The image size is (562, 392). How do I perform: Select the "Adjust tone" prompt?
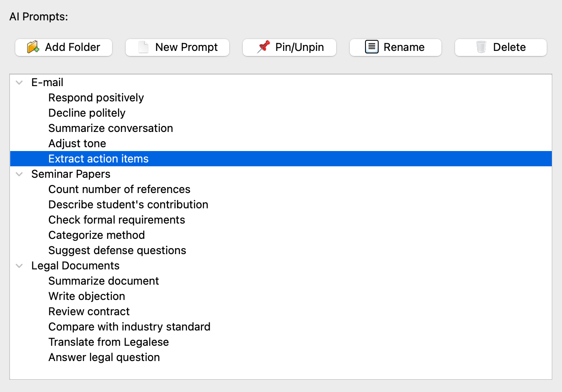click(x=77, y=143)
